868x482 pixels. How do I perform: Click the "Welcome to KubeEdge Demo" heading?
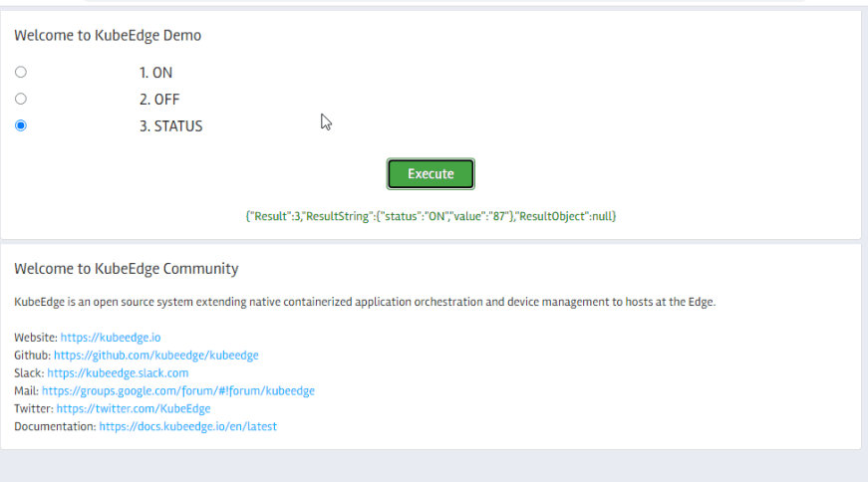click(108, 36)
